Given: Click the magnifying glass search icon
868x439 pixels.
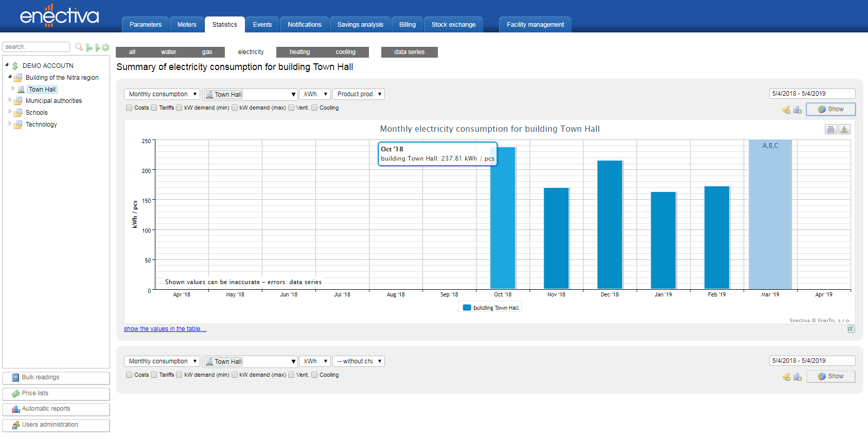Looking at the screenshot, I should coord(79,47).
